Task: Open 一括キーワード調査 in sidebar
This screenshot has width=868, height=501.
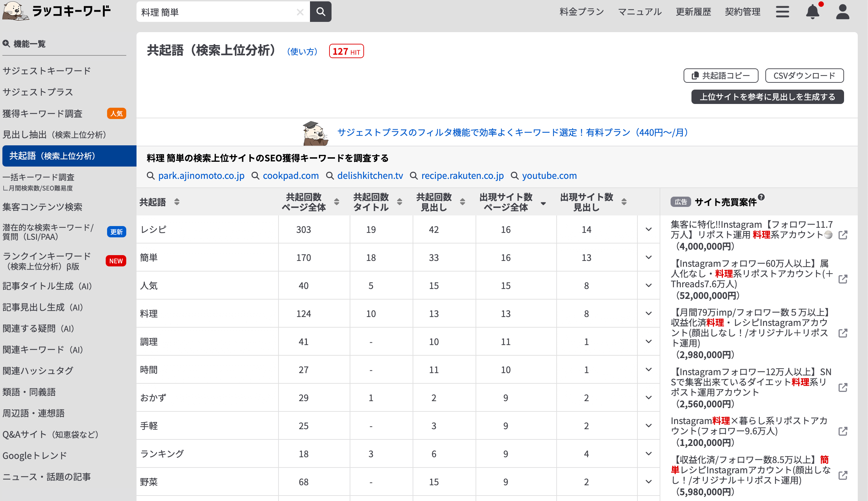Action: coord(39,177)
